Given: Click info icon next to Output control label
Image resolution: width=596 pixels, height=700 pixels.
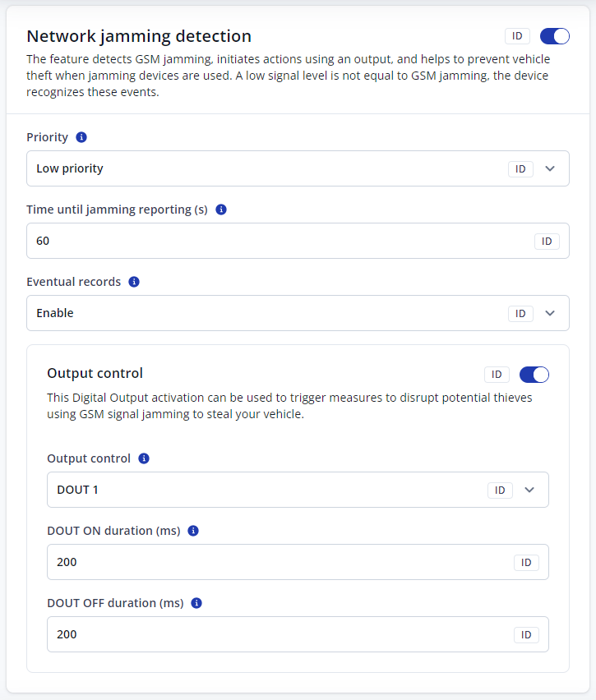Looking at the screenshot, I should tap(144, 458).
